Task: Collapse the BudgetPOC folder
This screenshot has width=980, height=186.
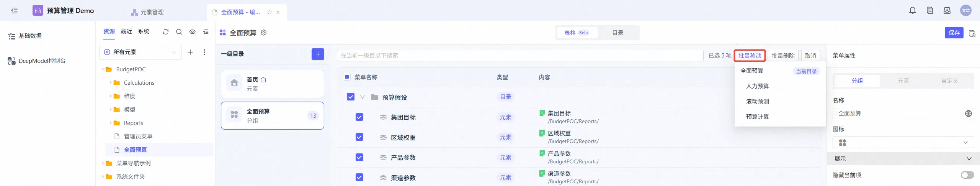Action: [x=103, y=69]
